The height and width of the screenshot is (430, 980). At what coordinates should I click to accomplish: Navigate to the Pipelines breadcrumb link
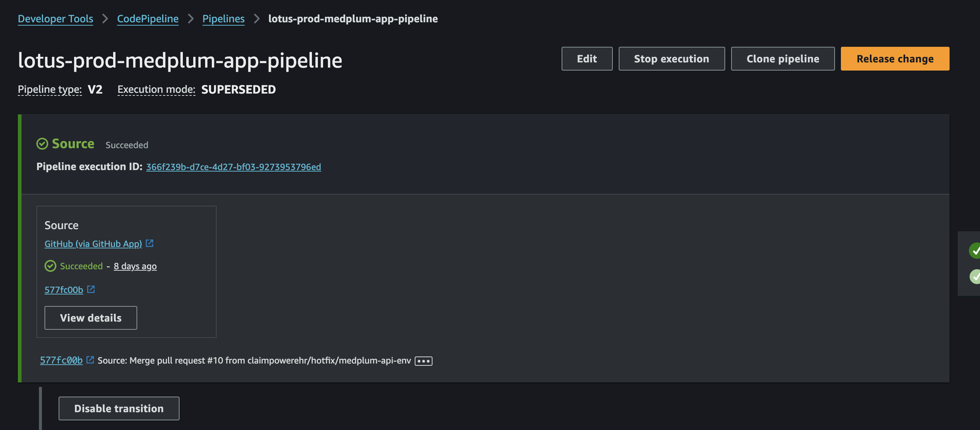pos(223,19)
